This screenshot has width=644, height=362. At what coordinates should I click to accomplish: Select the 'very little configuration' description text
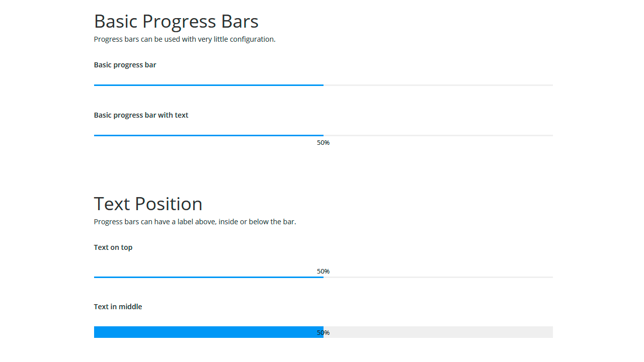(x=185, y=39)
